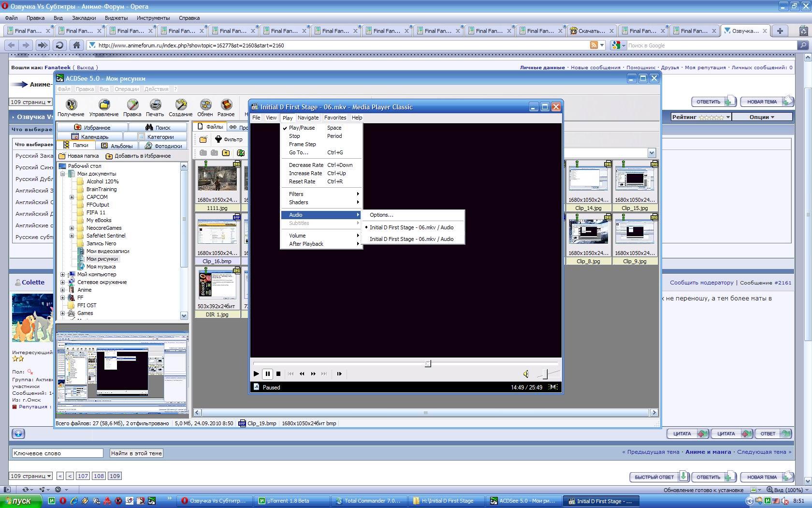
Task: Open the Сообщить модератору link
Action: point(701,283)
